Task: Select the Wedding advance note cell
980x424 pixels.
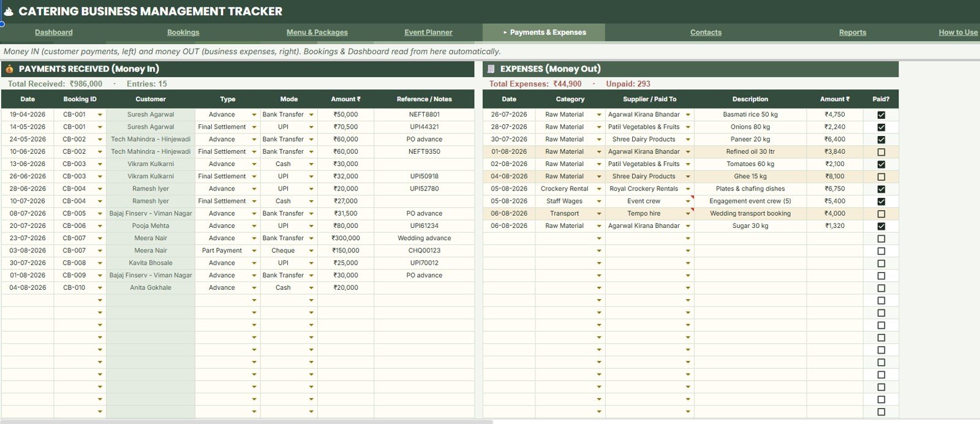Action: coord(424,238)
